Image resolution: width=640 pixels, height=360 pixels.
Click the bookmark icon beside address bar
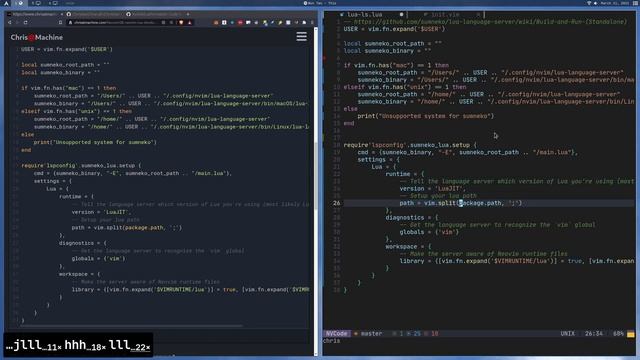coord(60,22)
